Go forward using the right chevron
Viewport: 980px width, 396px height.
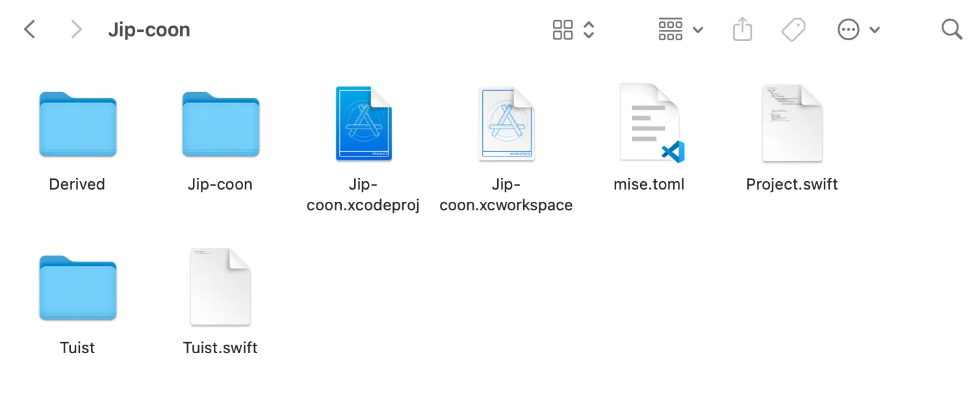[x=77, y=29]
